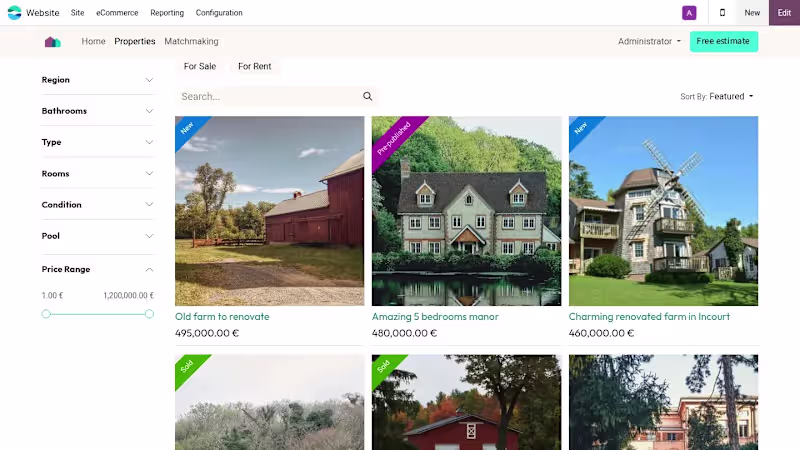Open the Sold red barn property photo
Image resolution: width=800 pixels, height=450 pixels.
[466, 403]
